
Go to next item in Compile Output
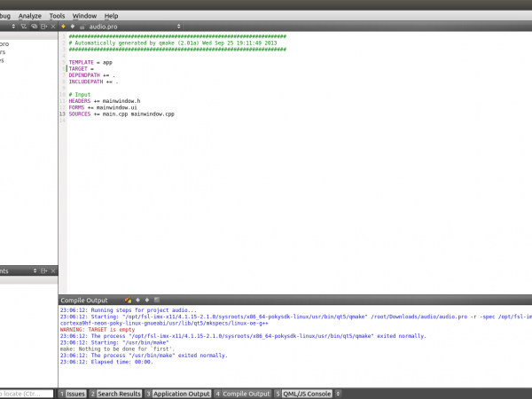[146, 301]
